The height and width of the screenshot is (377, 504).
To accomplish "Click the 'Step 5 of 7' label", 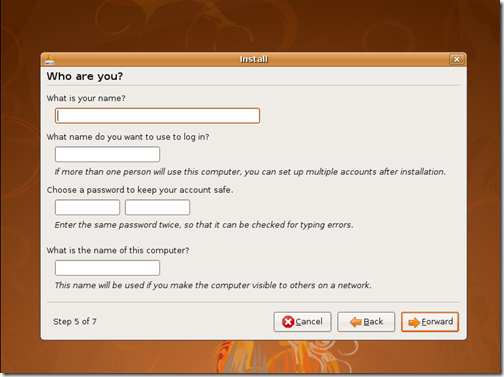I will [75, 321].
